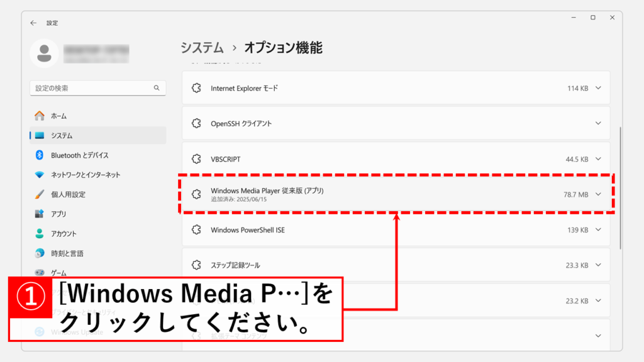Screen dimensions: 644x362
Task: Go to システム breadcrumb link
Action: click(202, 48)
